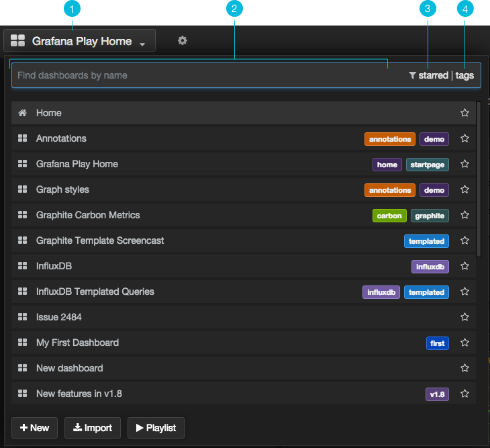Click the demo tag on Annotations row
Image resolution: width=490 pixels, height=448 pixels.
point(434,139)
